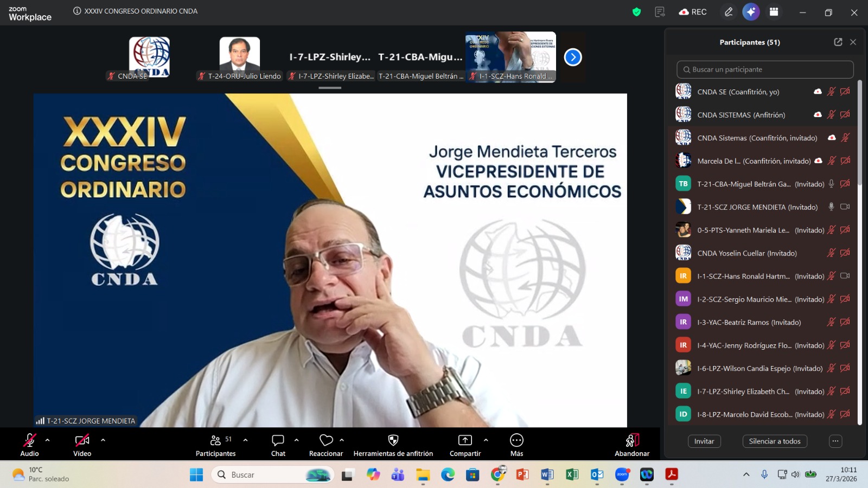
Task: Expand the video options arrow
Action: (x=103, y=440)
